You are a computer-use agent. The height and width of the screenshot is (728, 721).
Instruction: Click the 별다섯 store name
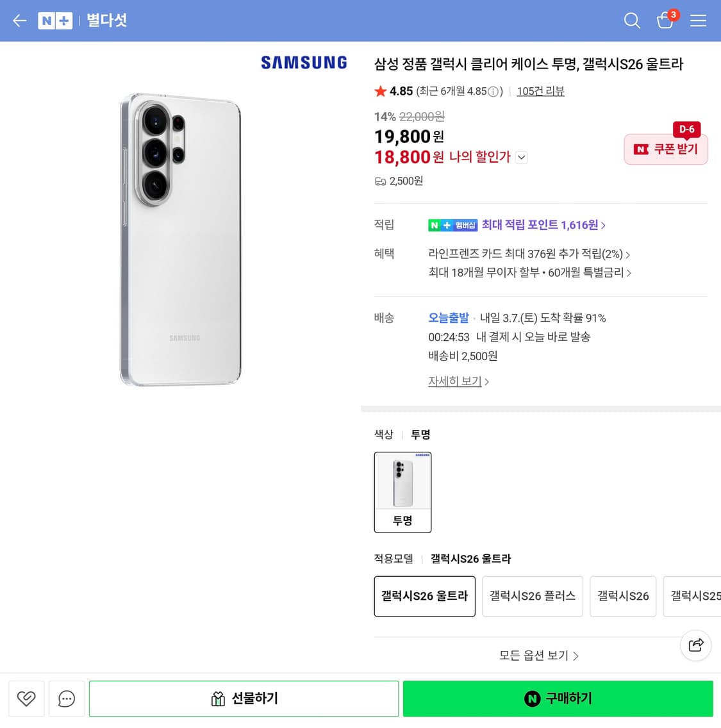106,21
